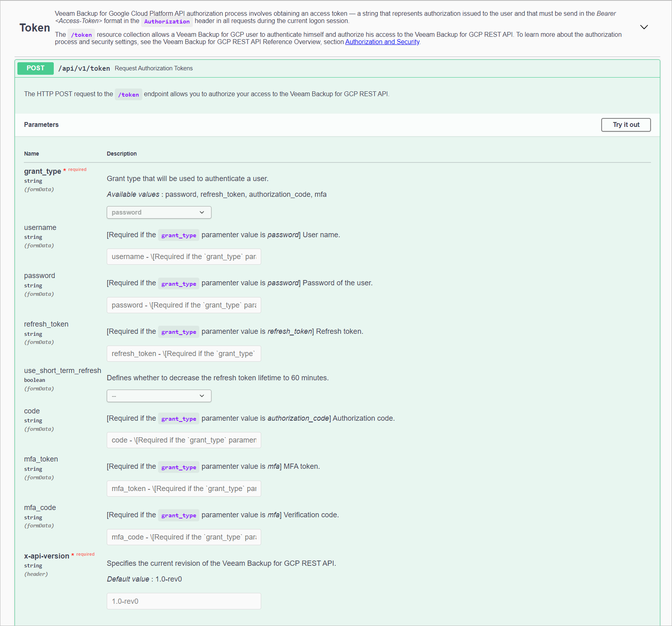Click the use_short_term_refresh parameter name
672x626 pixels.
63,371
